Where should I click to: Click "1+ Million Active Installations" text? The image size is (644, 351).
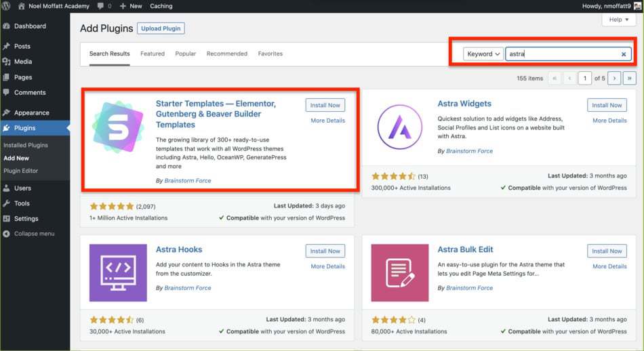point(129,218)
